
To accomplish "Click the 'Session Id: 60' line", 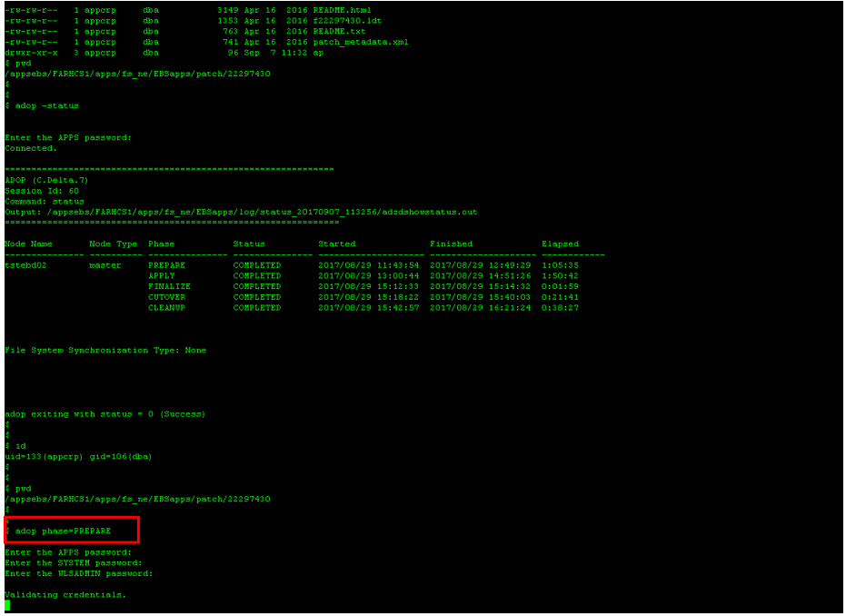I will (42, 191).
